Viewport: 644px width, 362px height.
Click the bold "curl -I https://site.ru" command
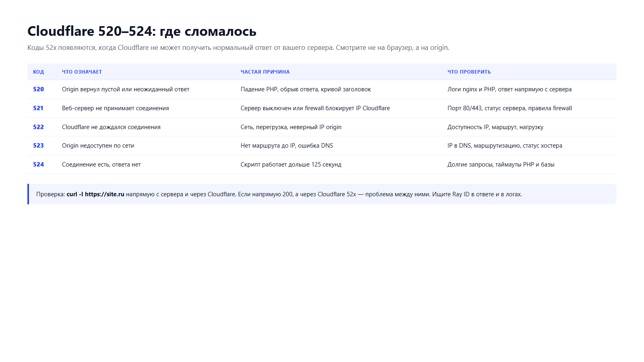click(95, 194)
